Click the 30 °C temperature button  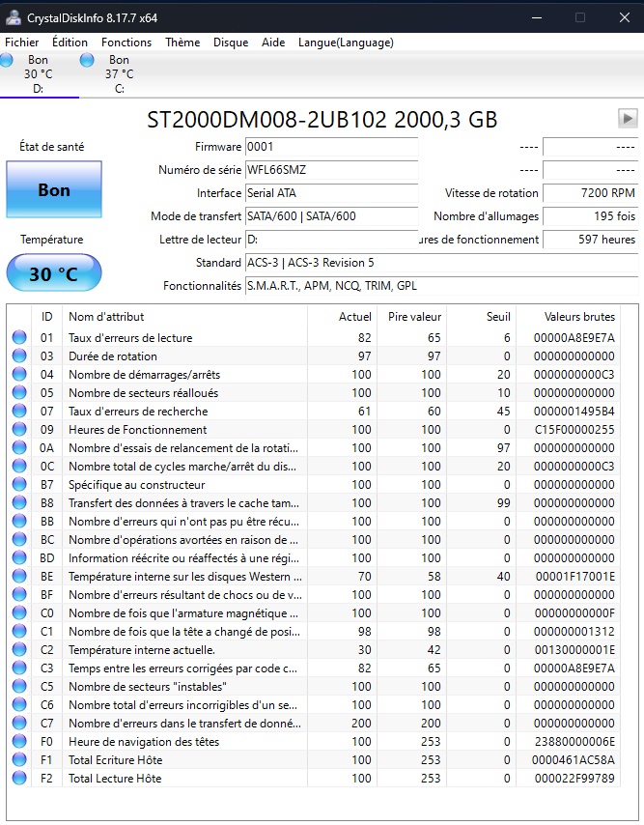(x=54, y=273)
